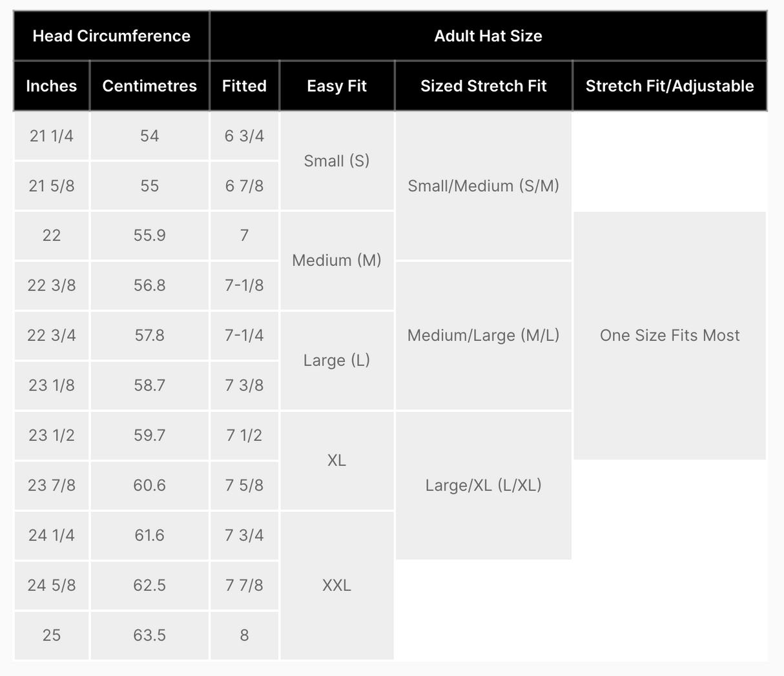Click the Medium/Large (M/L) cell
This screenshot has height=676, width=784.
pos(483,335)
